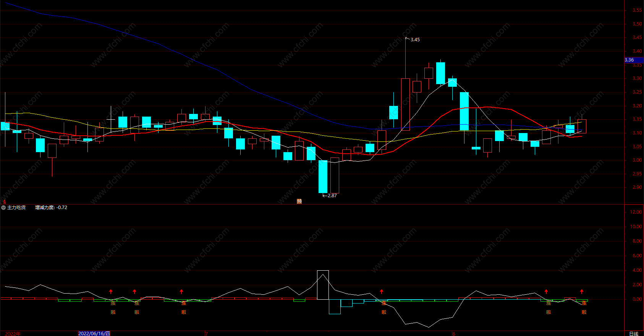Click the 3.55 price axis label
The width and height of the screenshot is (644, 336).
[x=637, y=10]
